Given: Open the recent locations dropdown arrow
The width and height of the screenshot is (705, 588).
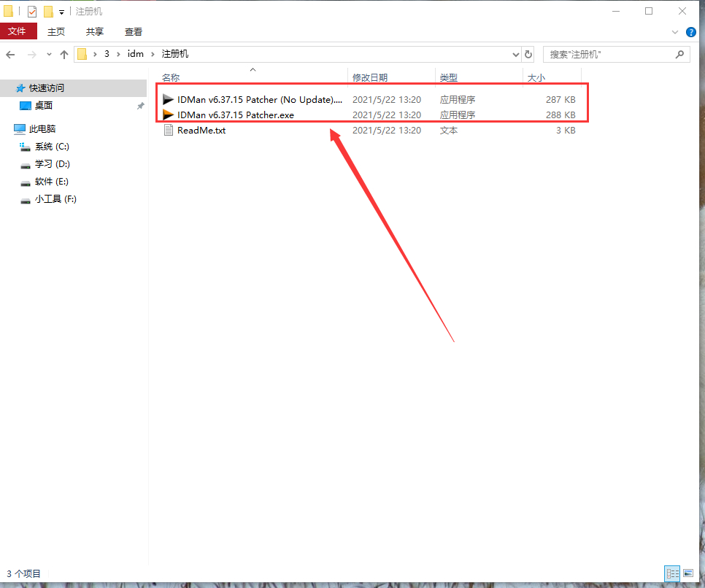Looking at the screenshot, I should coord(49,55).
